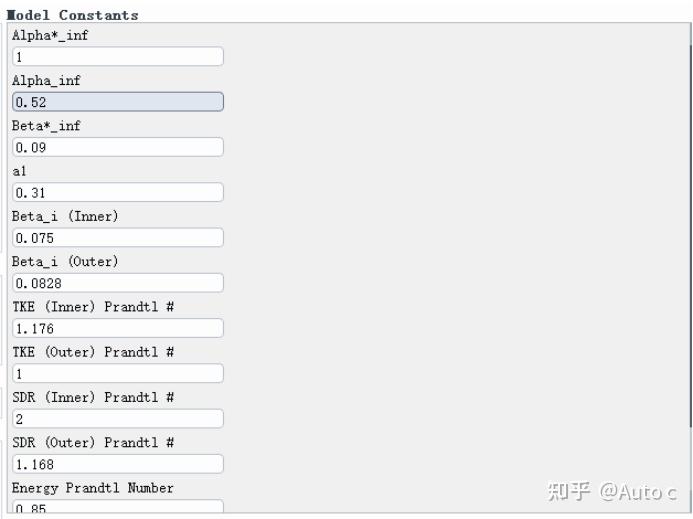Screen dimensions: 693x519
Task: Click the Alpha_inf label text
Action: 46,81
